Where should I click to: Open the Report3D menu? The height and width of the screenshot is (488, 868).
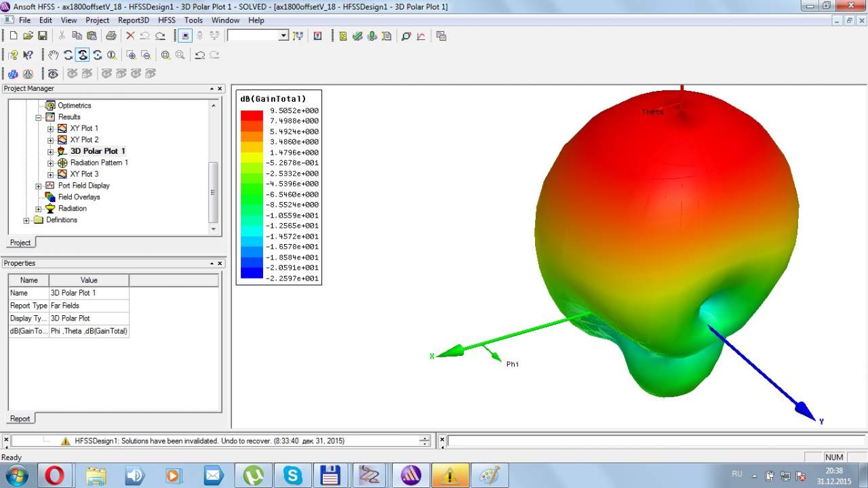pyautogui.click(x=134, y=20)
